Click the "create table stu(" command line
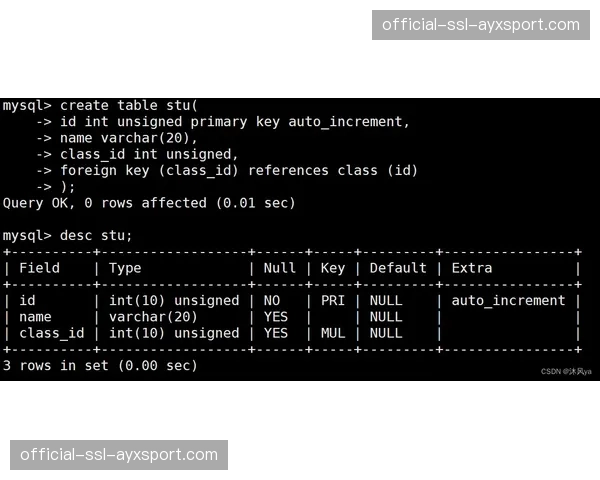 coord(130,105)
